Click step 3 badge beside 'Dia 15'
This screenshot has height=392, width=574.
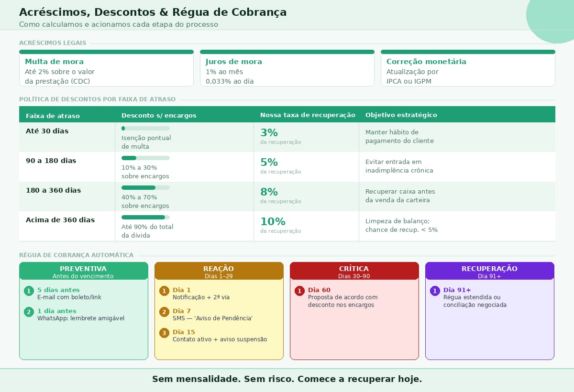[x=164, y=333]
